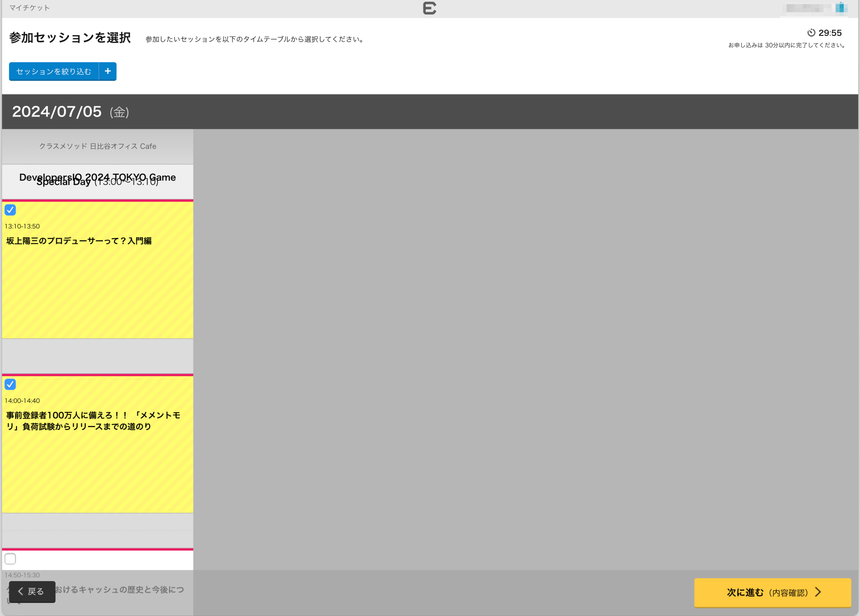Screen dimensions: 860x616
Task: Click the EventRegist logo in the header
Action: coord(430,8)
